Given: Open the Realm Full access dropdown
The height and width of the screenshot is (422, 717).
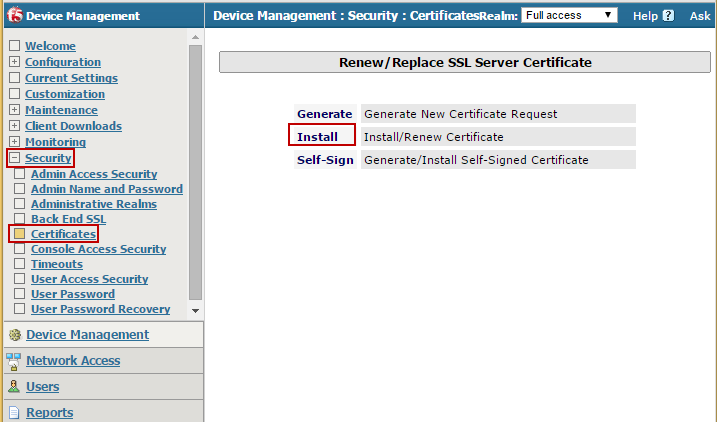Looking at the screenshot, I should point(569,15).
